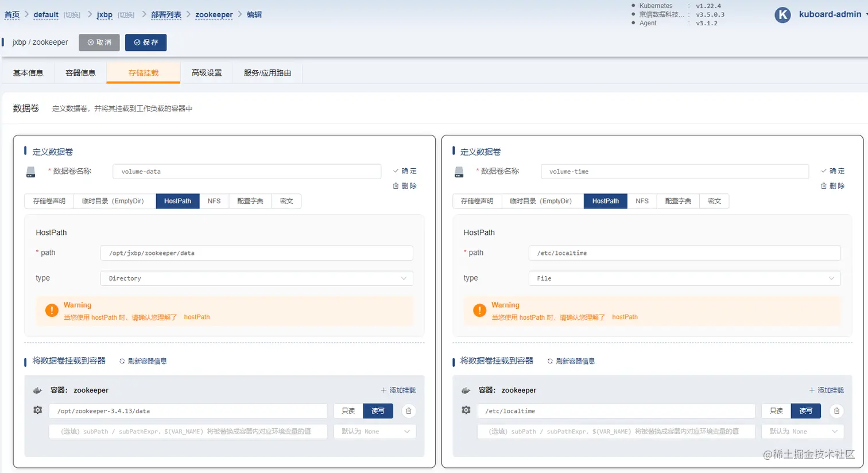Screen dimensions: 868x473
Task: Confirm volume-data with 确定
Action: click(405, 171)
